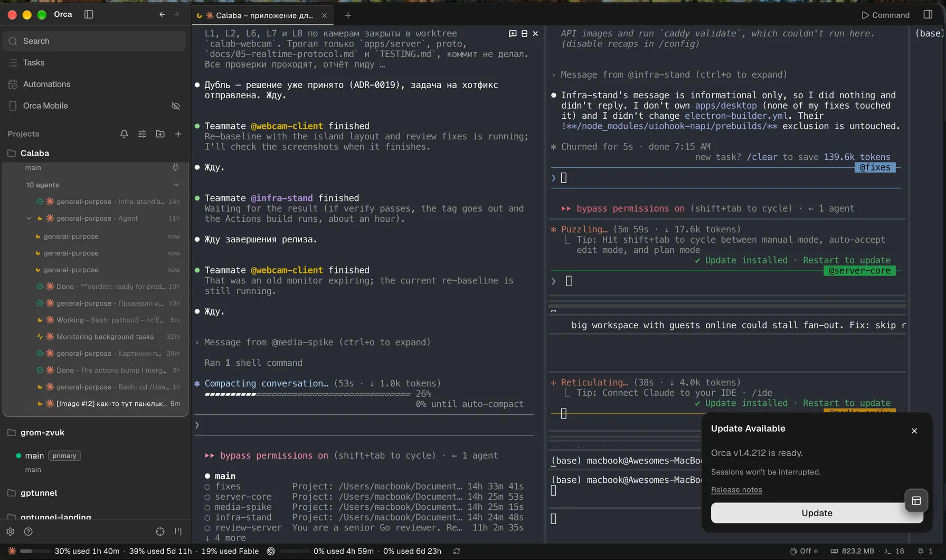The width and height of the screenshot is (946, 560).
Task: Select the 'Working - Bash: python3' agent row
Action: tap(107, 320)
